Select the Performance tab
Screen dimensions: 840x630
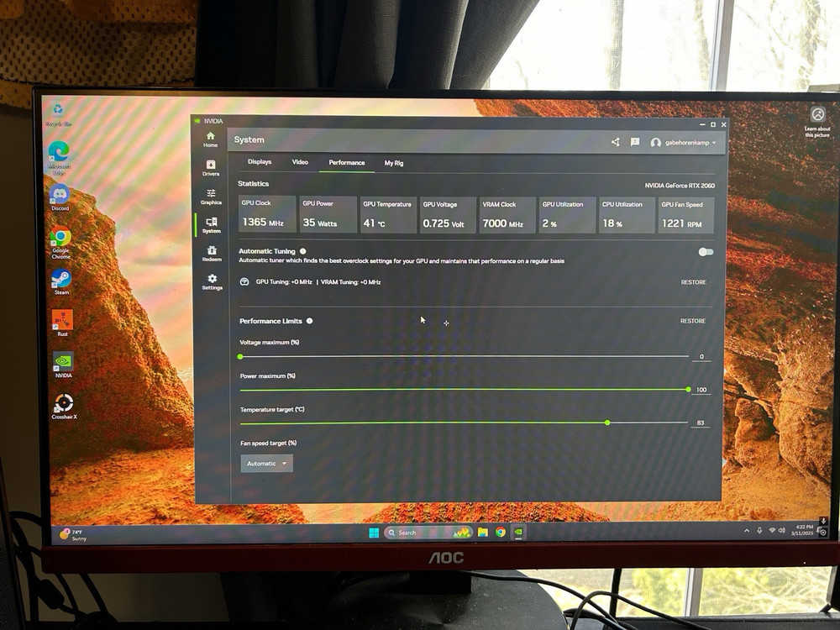[347, 162]
